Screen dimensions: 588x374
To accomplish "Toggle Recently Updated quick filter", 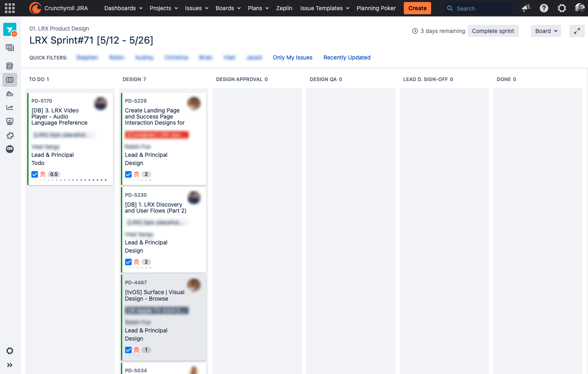I will 347,57.
